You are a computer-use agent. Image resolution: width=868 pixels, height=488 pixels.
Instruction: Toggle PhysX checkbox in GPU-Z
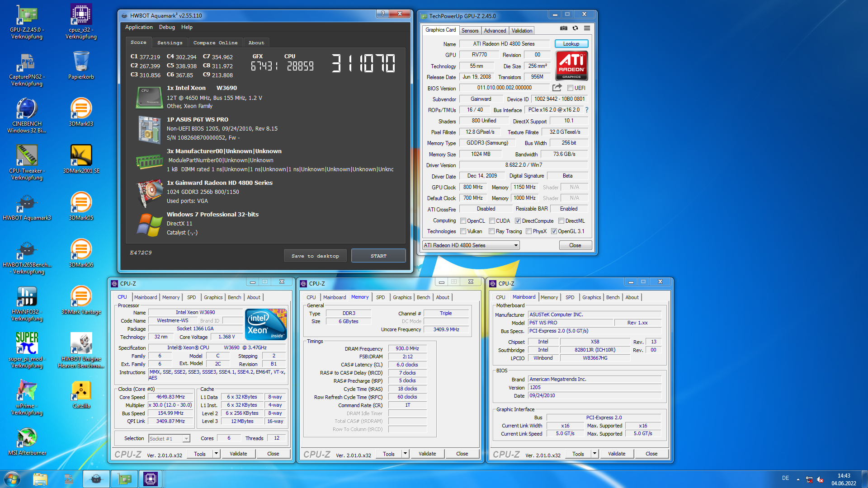point(528,231)
